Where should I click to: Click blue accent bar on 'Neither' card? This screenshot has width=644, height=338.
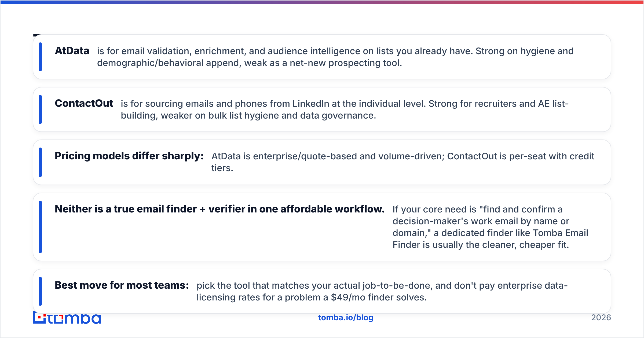pyautogui.click(x=40, y=227)
